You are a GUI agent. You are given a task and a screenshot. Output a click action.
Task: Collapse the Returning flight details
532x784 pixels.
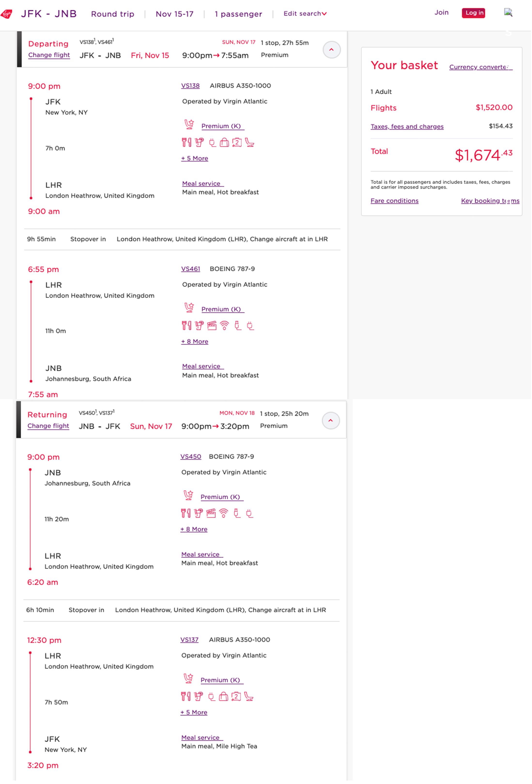331,420
